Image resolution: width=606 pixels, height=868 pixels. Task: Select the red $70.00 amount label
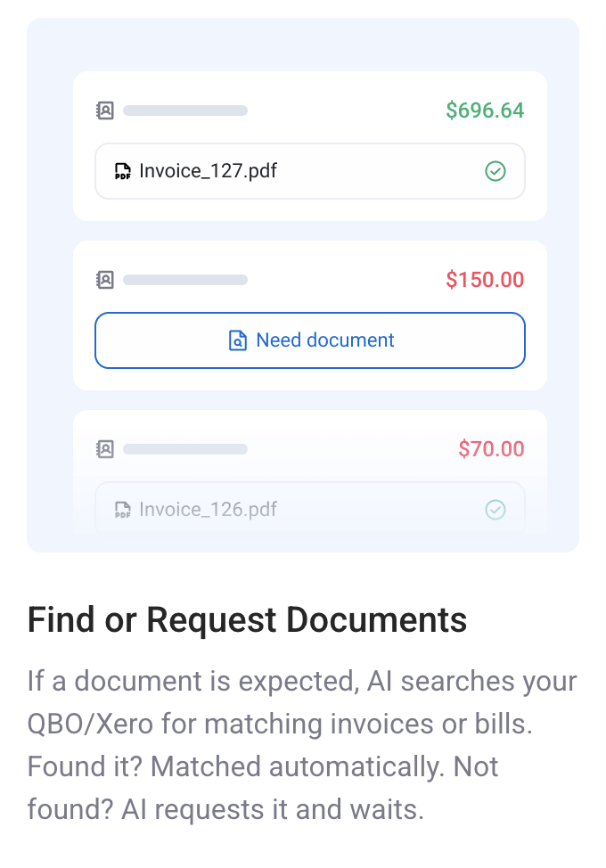tap(491, 448)
